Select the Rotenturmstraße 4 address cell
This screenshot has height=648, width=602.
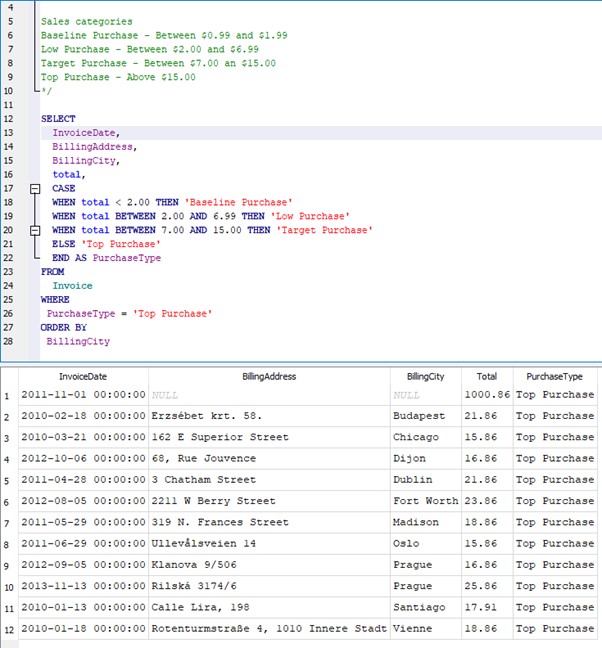point(268,629)
